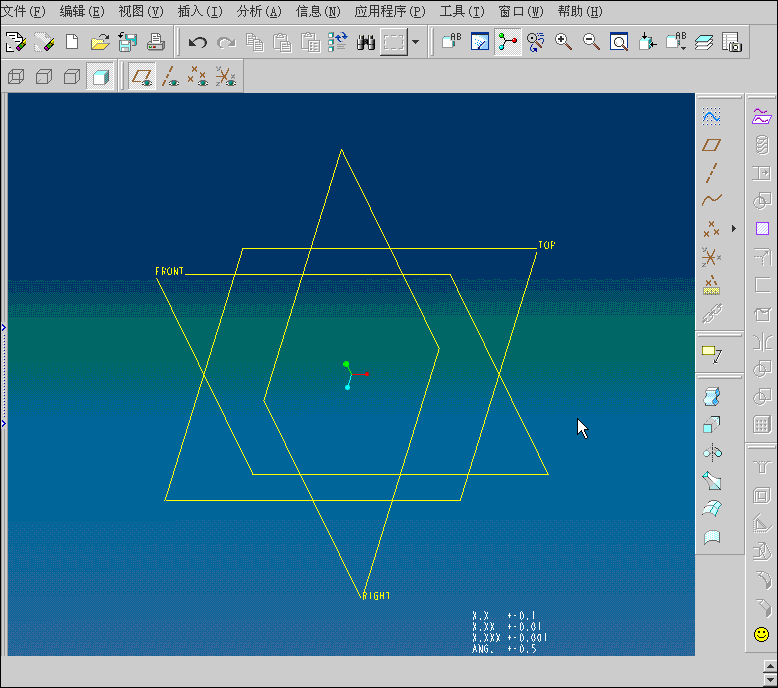Select the Datum Curve tool
This screenshot has height=688, width=778.
click(712, 200)
